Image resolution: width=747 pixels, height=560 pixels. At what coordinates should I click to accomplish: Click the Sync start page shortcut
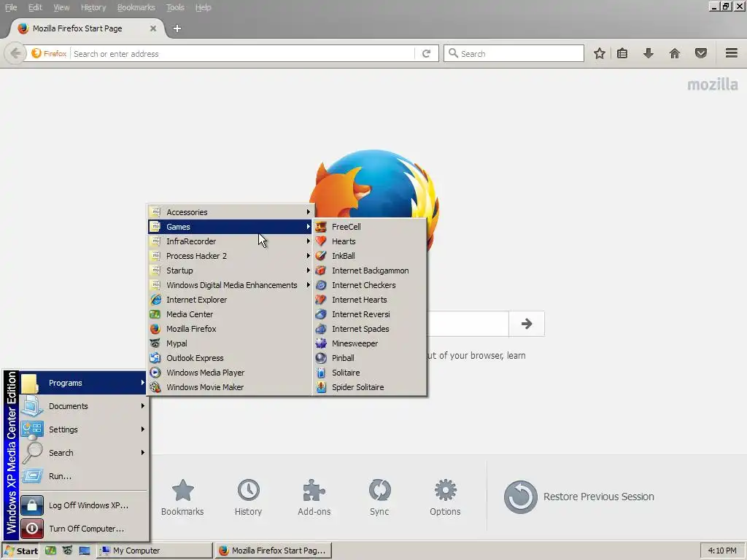[x=379, y=497]
